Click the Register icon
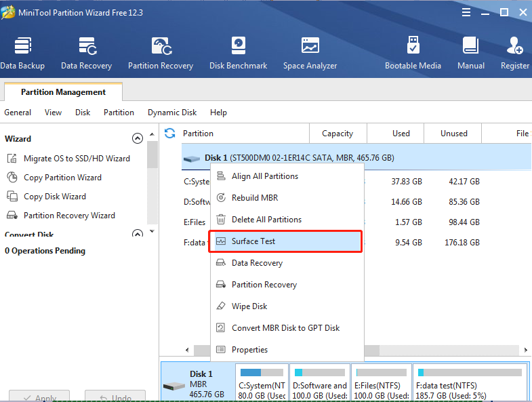 tap(514, 45)
